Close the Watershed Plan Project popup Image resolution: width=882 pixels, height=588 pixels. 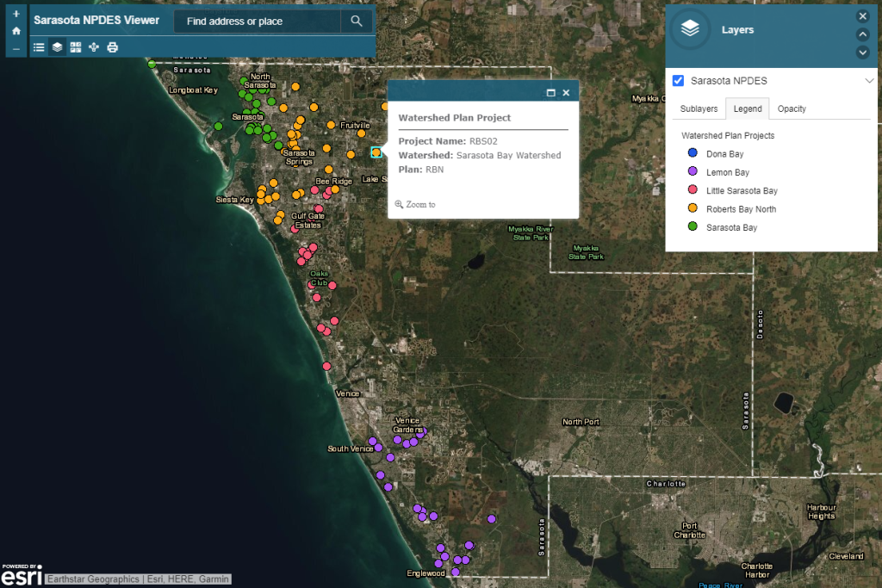(x=566, y=93)
